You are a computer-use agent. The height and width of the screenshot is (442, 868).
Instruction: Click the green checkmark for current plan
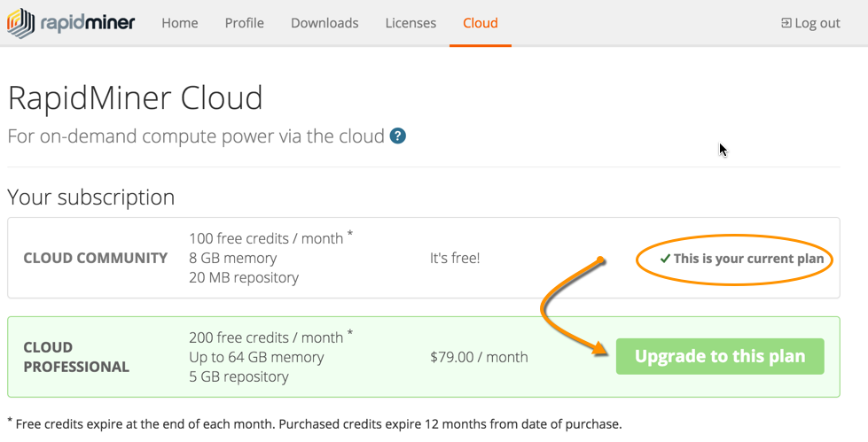665,259
